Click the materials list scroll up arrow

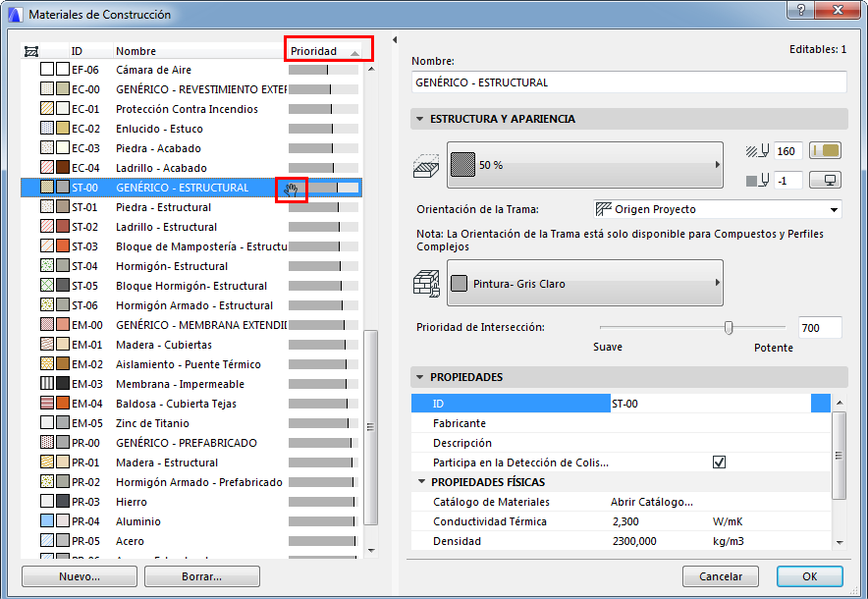(x=371, y=69)
